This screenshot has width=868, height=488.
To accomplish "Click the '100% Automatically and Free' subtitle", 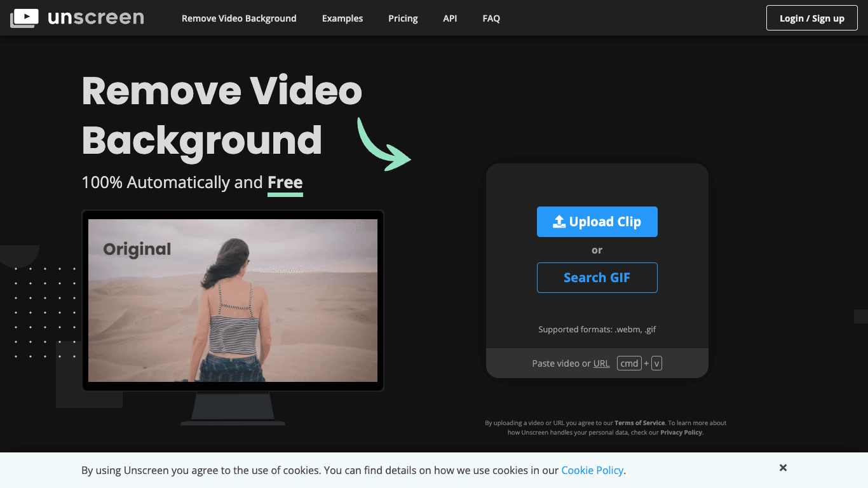I will [192, 183].
